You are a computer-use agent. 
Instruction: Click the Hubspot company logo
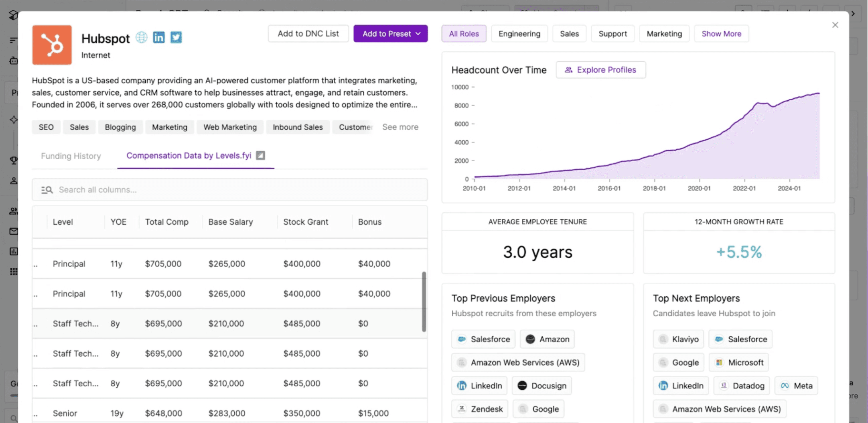[x=52, y=45]
